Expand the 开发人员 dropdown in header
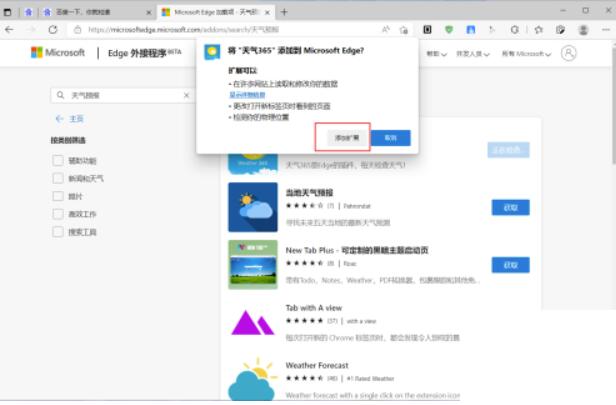The image size is (616, 405). pyautogui.click(x=473, y=53)
